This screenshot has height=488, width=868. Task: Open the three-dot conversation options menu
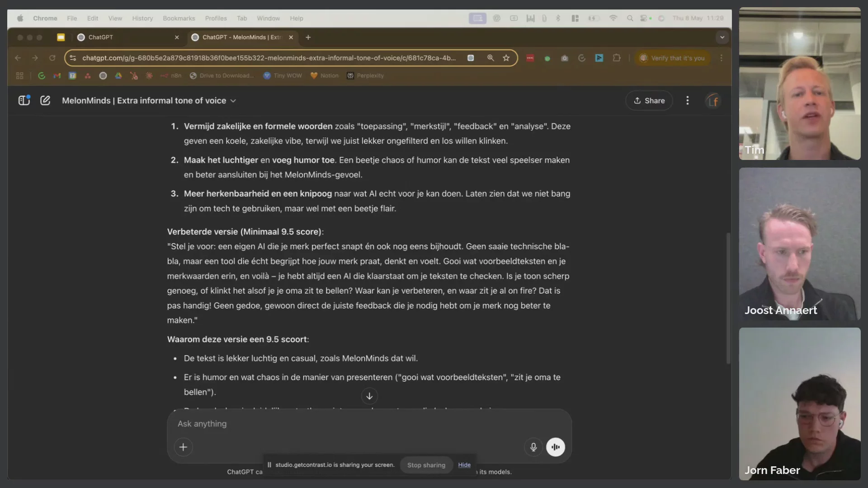[688, 100]
